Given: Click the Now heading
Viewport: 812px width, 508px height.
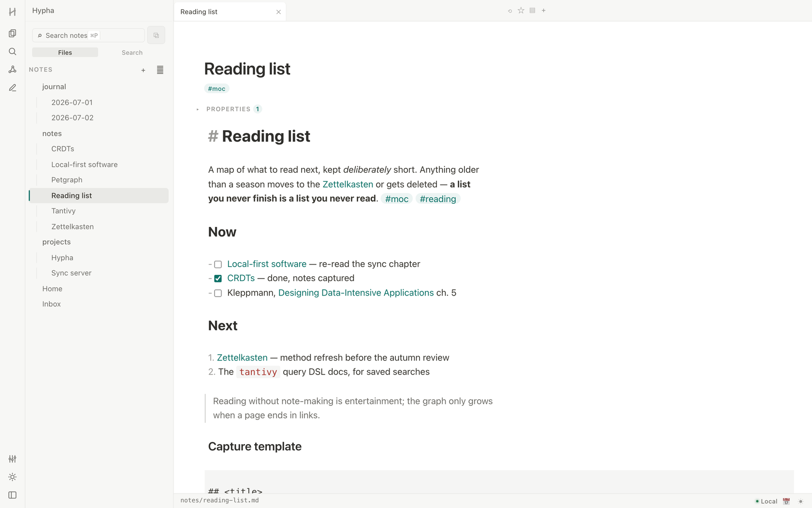Looking at the screenshot, I should tap(222, 232).
